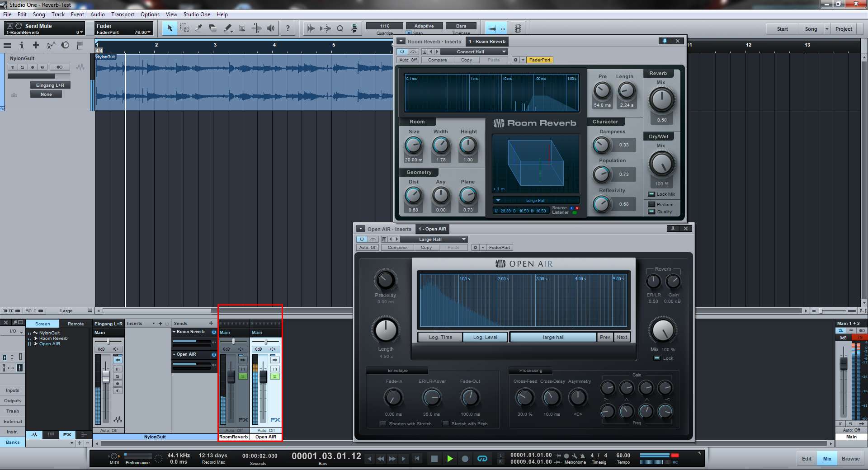
Task: Click the Main output channel fader
Action: (843, 363)
